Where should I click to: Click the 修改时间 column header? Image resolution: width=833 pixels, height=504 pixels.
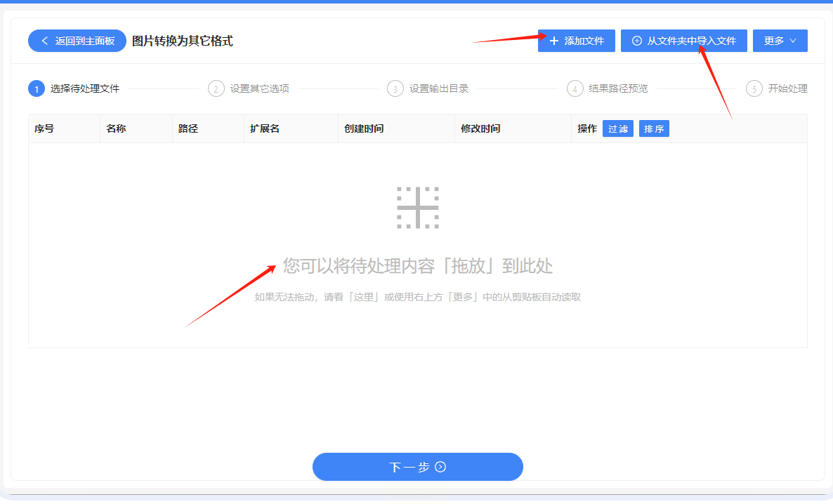coord(480,128)
